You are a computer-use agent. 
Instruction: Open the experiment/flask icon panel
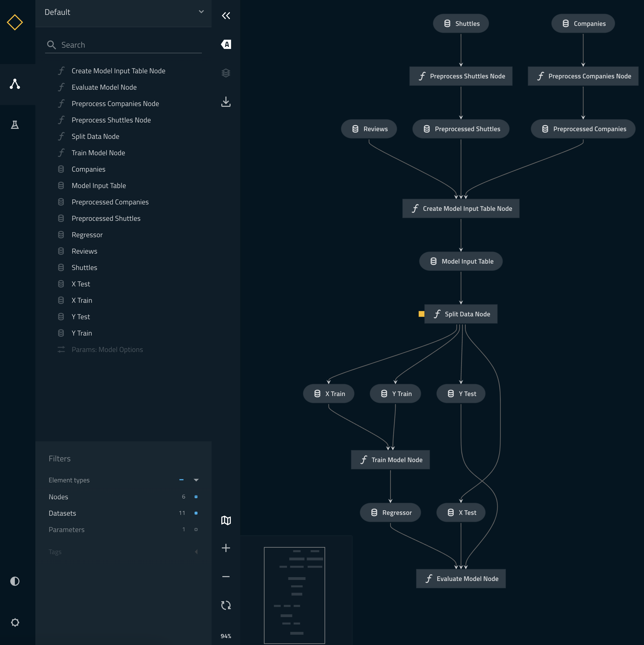[x=15, y=124]
